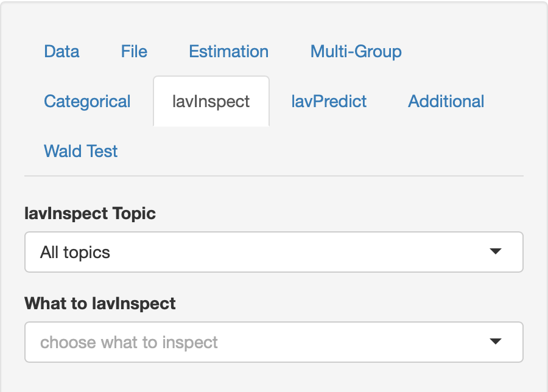The image size is (548, 392).
Task: Click the 'lavInspect Topic' field label
Action: (90, 214)
